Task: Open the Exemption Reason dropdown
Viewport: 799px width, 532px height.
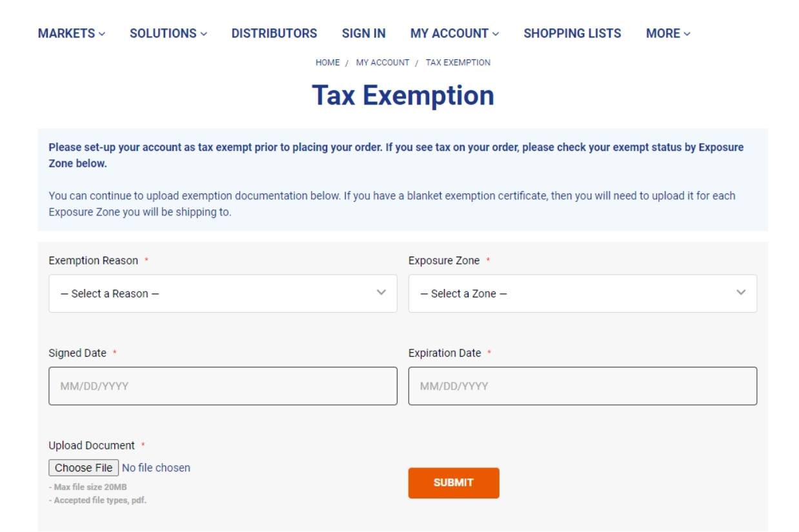Action: [x=223, y=293]
